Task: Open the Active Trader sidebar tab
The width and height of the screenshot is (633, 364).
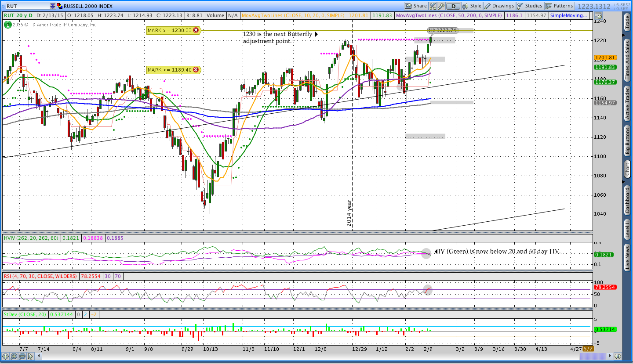Action: pos(628,103)
